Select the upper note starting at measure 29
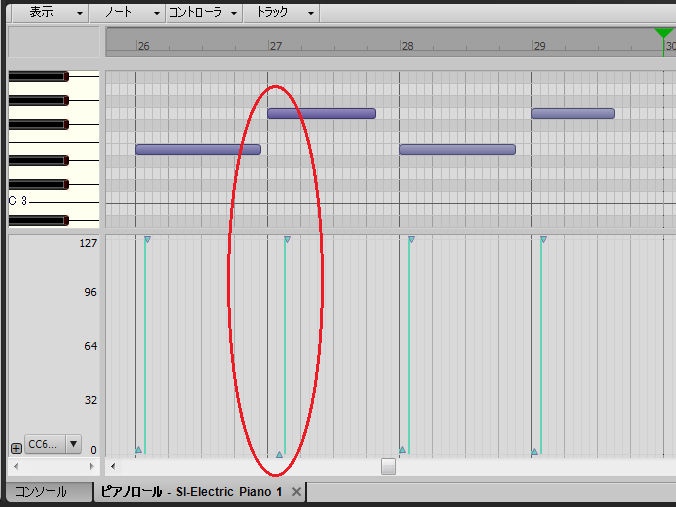The height and width of the screenshot is (507, 676). pyautogui.click(x=573, y=113)
